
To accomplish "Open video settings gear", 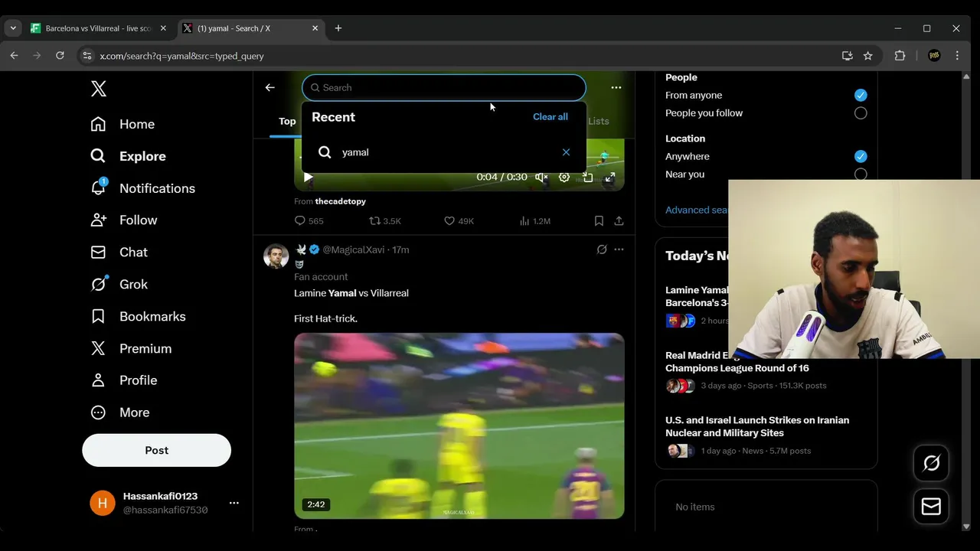I will tap(564, 177).
